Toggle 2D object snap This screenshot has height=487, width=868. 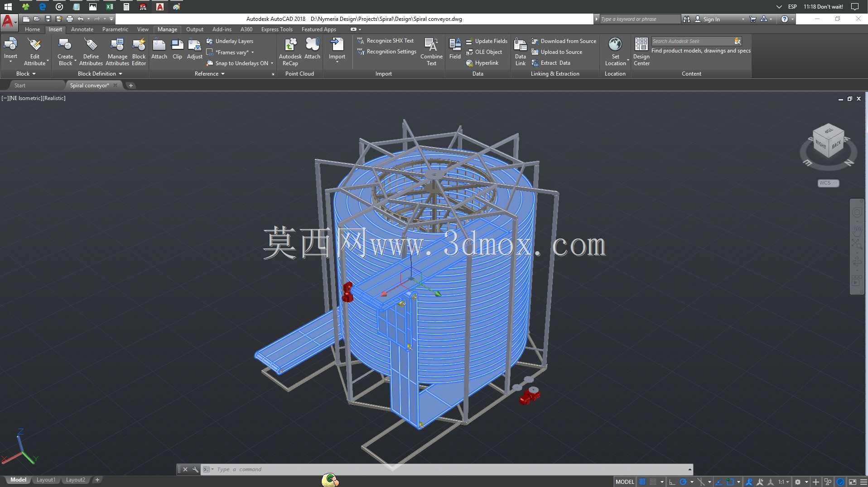730,482
